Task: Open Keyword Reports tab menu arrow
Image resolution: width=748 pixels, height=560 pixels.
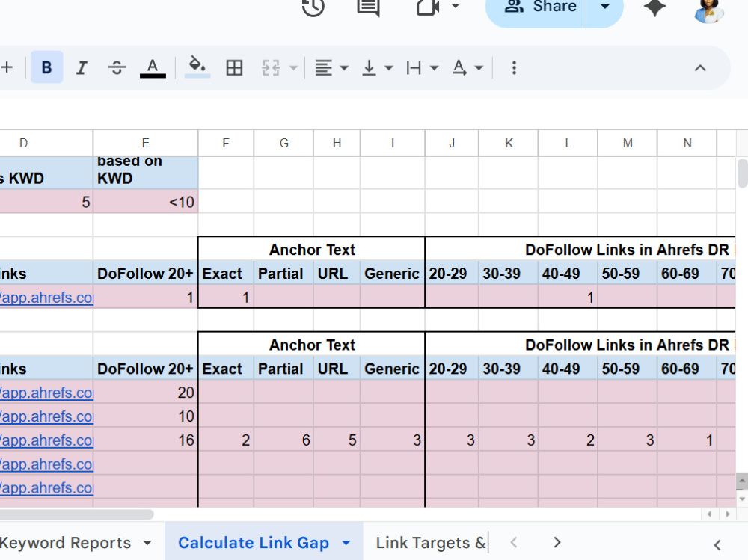Action: pyautogui.click(x=147, y=543)
